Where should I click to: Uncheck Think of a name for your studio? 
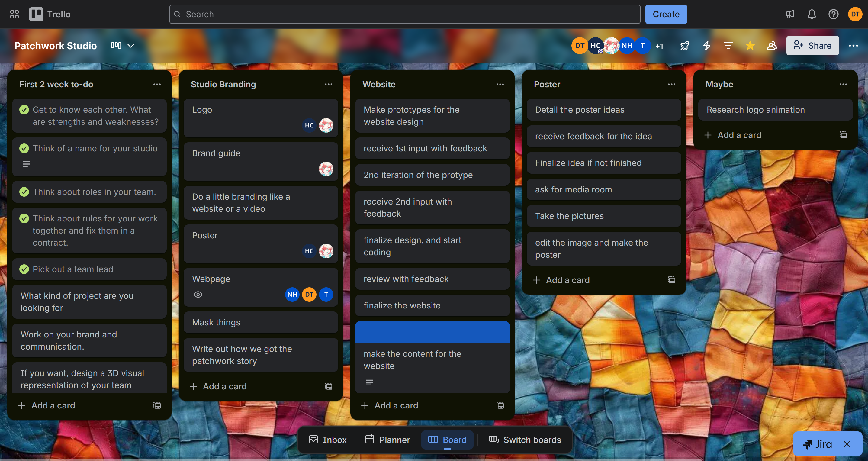click(x=24, y=148)
